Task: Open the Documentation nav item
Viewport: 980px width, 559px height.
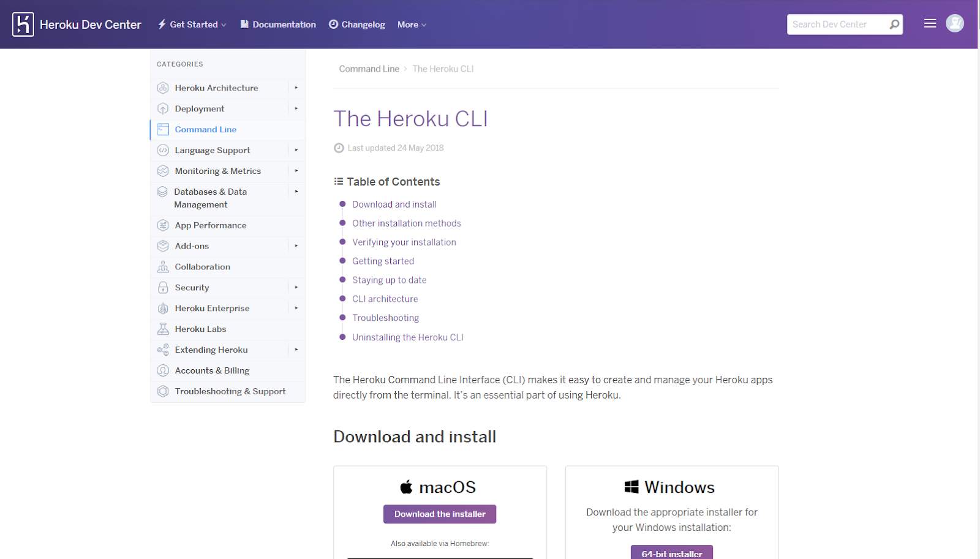Action: pos(278,24)
